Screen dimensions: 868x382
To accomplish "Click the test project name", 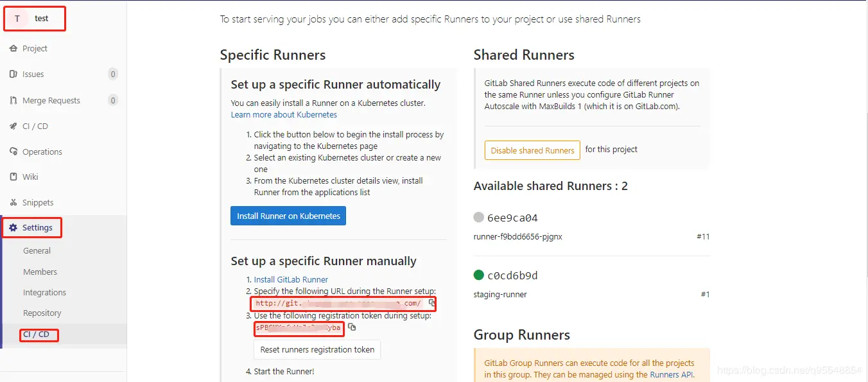I will (x=42, y=19).
